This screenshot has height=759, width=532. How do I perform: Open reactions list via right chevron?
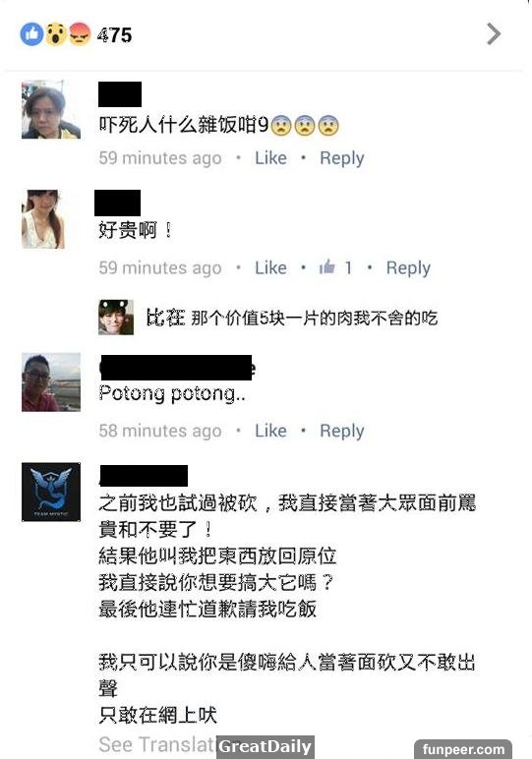pyautogui.click(x=494, y=33)
